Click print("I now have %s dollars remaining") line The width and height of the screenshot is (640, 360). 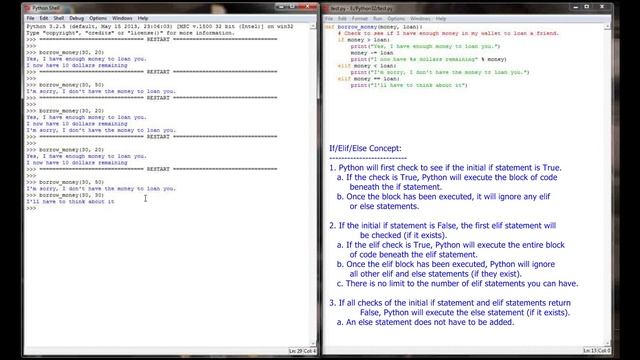429,59
